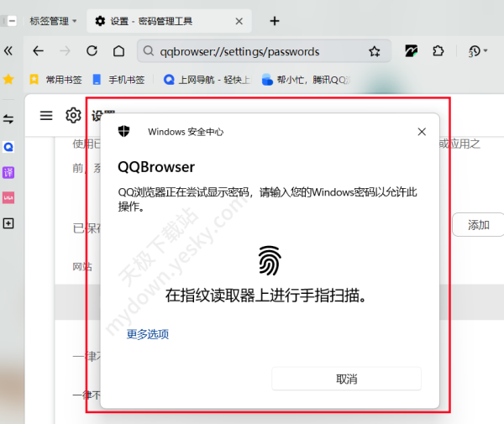Close the 设置 - 密码管理工具 tab

pyautogui.click(x=241, y=20)
